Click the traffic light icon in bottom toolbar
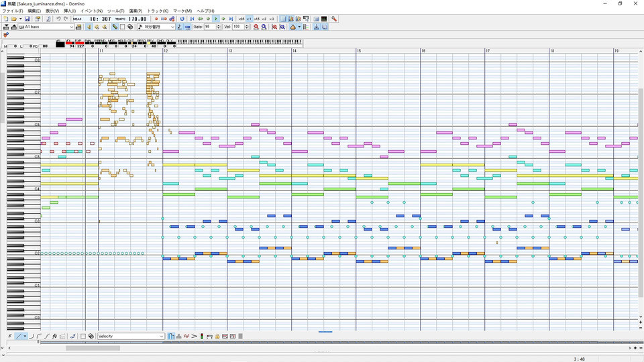644x362 pixels. point(202,336)
